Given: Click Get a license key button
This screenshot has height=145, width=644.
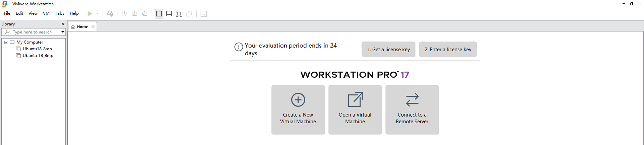Looking at the screenshot, I should [x=388, y=50].
